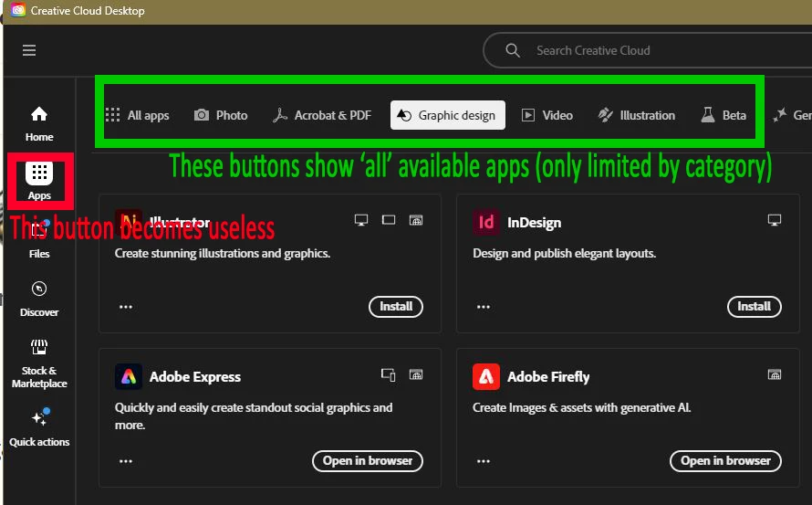This screenshot has height=505, width=812.
Task: Open the hamburger menu
Action: pyautogui.click(x=29, y=50)
